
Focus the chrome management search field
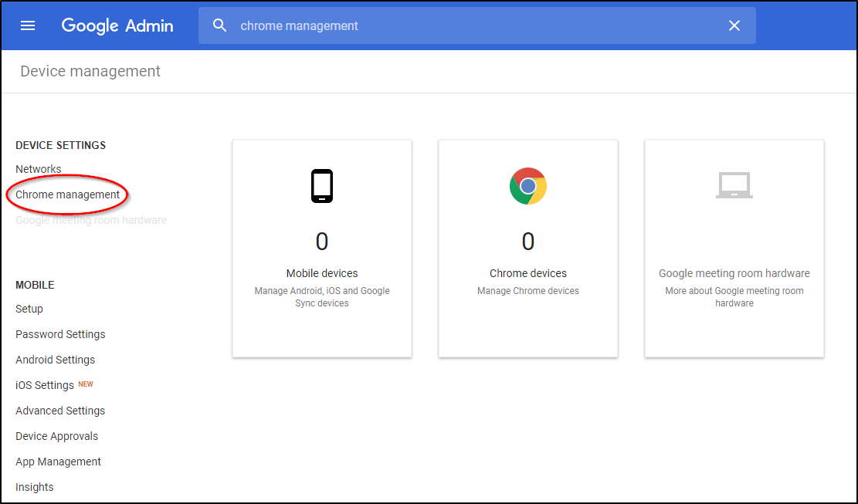(x=477, y=25)
